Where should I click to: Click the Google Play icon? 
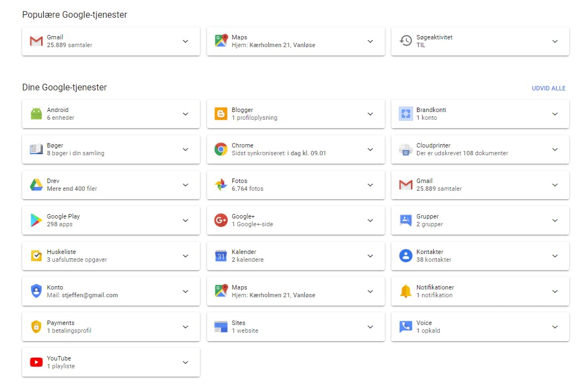pyautogui.click(x=37, y=220)
